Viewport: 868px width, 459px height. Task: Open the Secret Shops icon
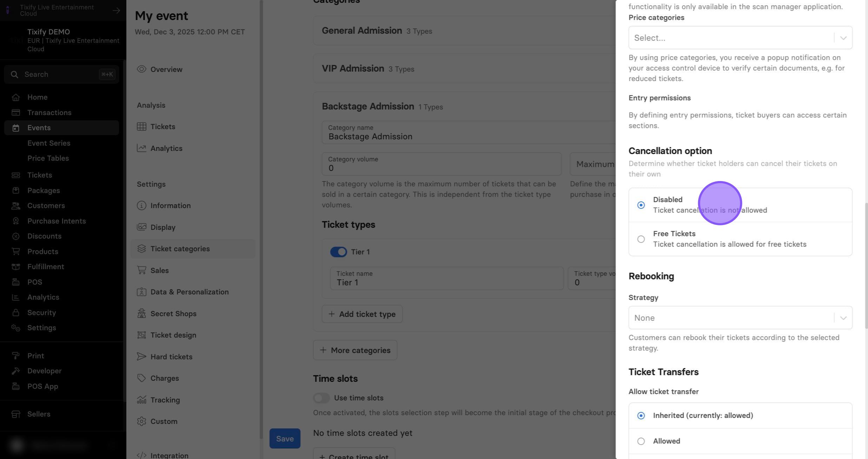point(141,313)
